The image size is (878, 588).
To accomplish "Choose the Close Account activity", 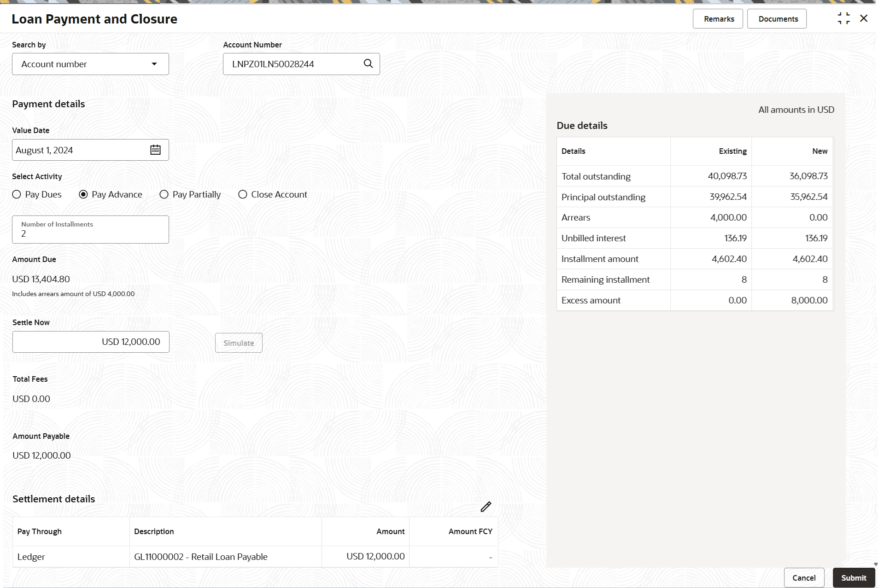I will [x=243, y=194].
